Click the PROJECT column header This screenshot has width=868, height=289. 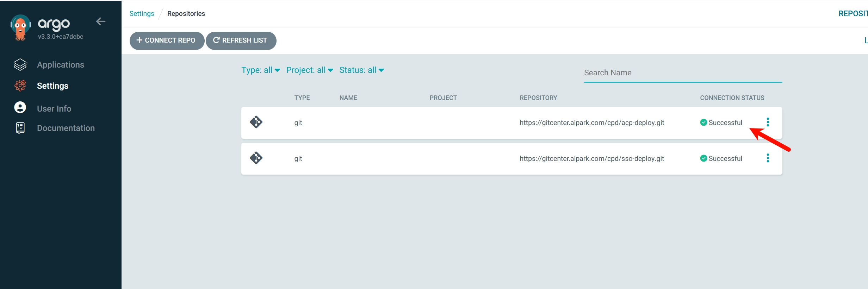tap(443, 98)
